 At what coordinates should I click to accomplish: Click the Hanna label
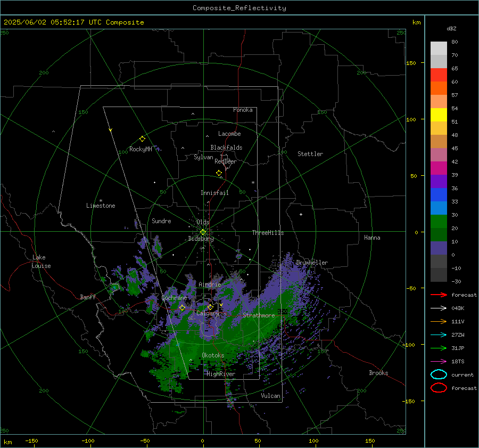pyautogui.click(x=372, y=238)
